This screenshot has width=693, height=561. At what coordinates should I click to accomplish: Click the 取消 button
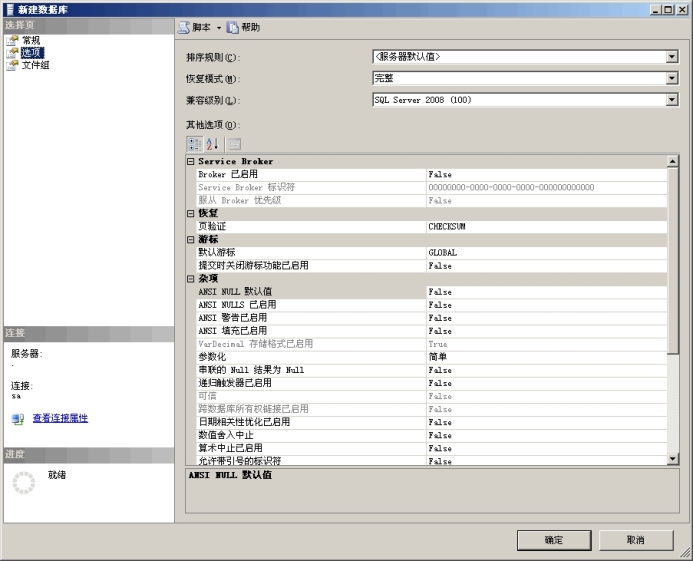pos(636,540)
